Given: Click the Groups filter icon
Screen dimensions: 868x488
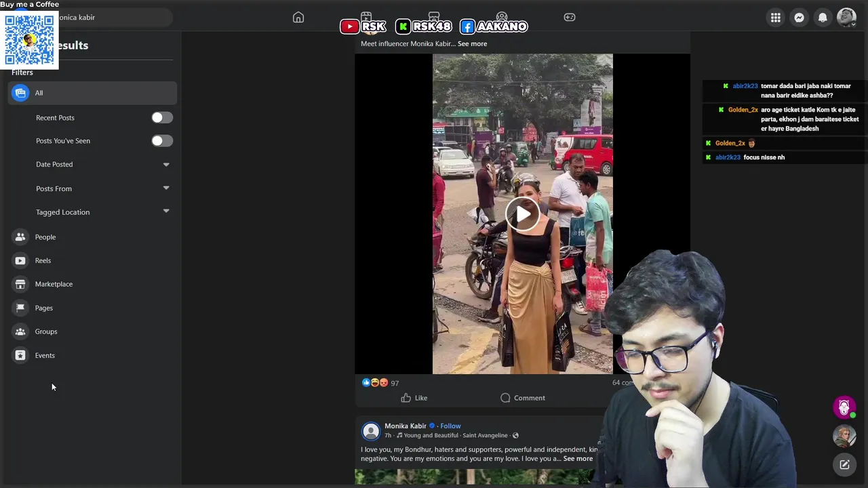Looking at the screenshot, I should tap(20, 331).
